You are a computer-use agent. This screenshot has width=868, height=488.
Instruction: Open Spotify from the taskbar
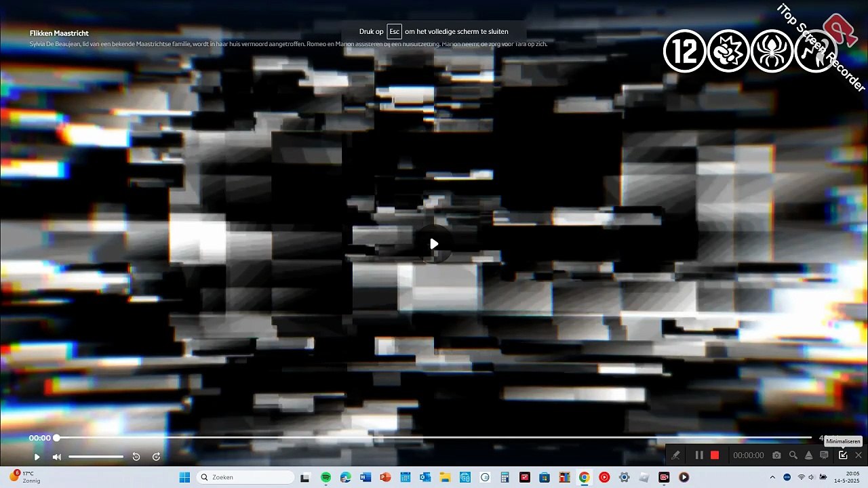[x=325, y=477]
